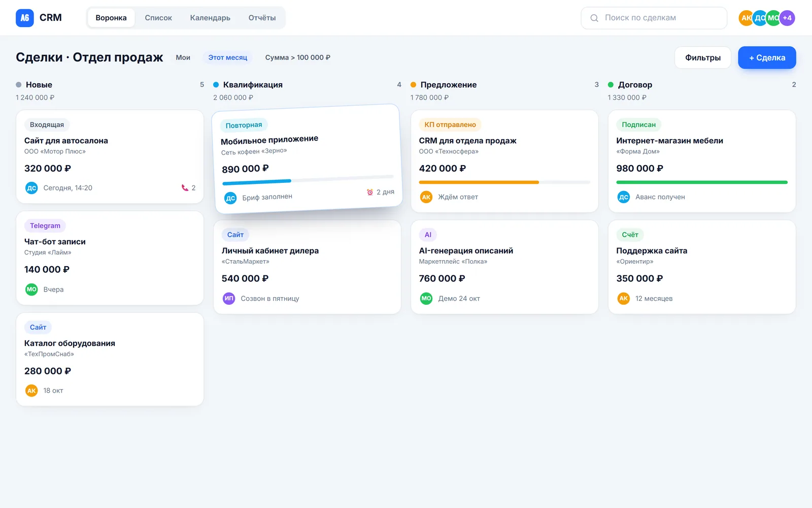Screen dimensions: 812x508
Task: Click АК avatar on Поддержка сайта card
Action: (x=624, y=299)
